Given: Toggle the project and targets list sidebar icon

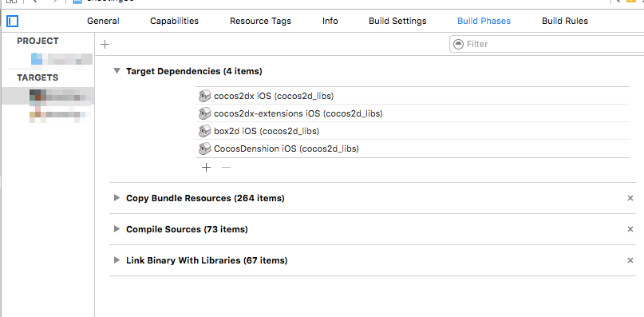Looking at the screenshot, I should (x=13, y=21).
